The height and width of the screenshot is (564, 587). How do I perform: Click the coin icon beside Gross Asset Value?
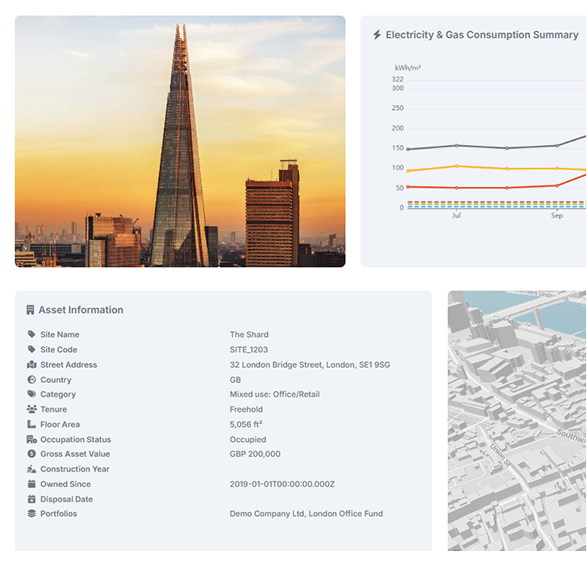click(x=31, y=454)
